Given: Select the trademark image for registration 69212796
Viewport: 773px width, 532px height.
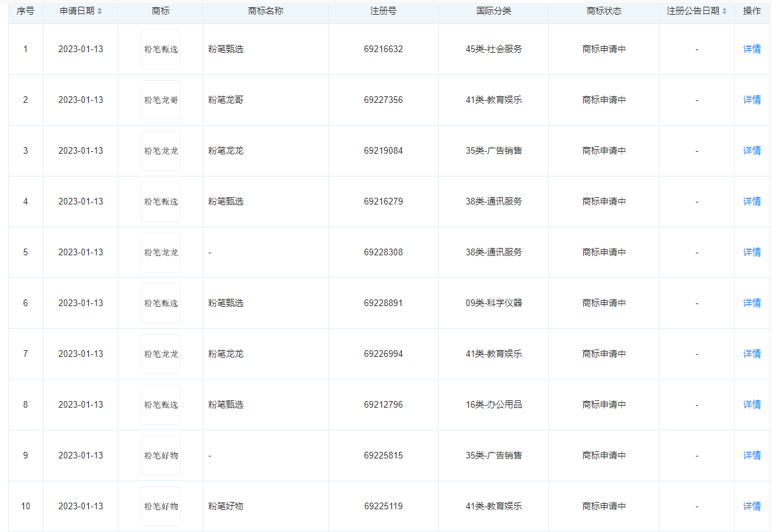Looking at the screenshot, I should click(160, 405).
